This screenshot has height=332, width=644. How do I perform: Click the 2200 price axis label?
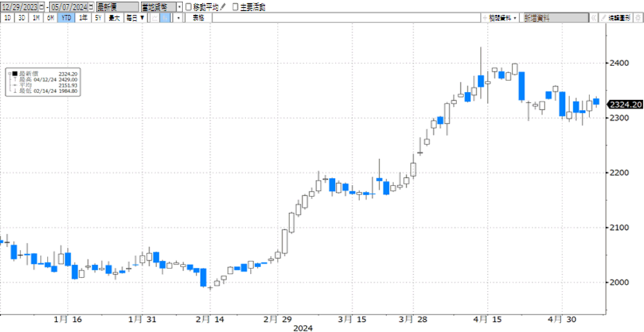tap(618, 173)
